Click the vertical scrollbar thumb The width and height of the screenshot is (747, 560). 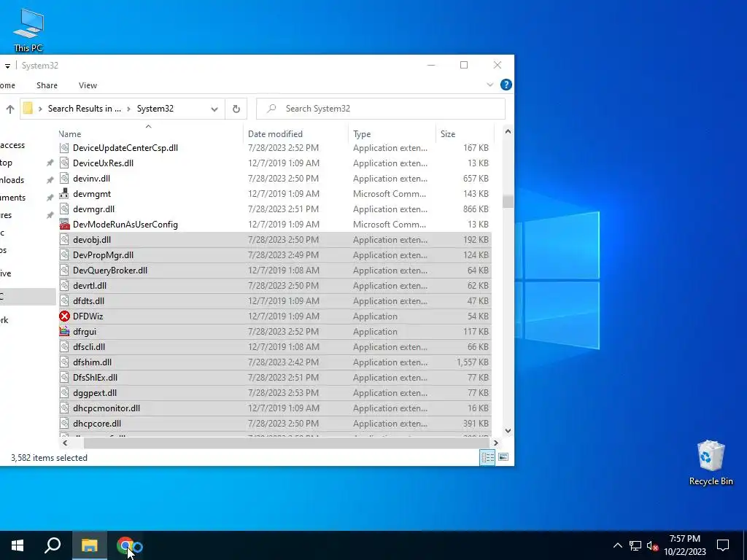[508, 201]
